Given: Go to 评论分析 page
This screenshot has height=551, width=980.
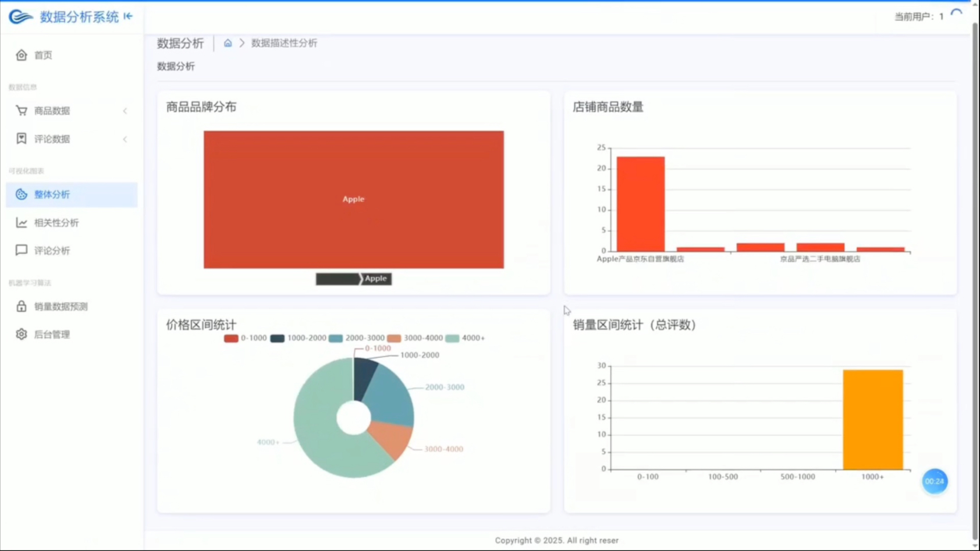Looking at the screenshot, I should (72, 250).
